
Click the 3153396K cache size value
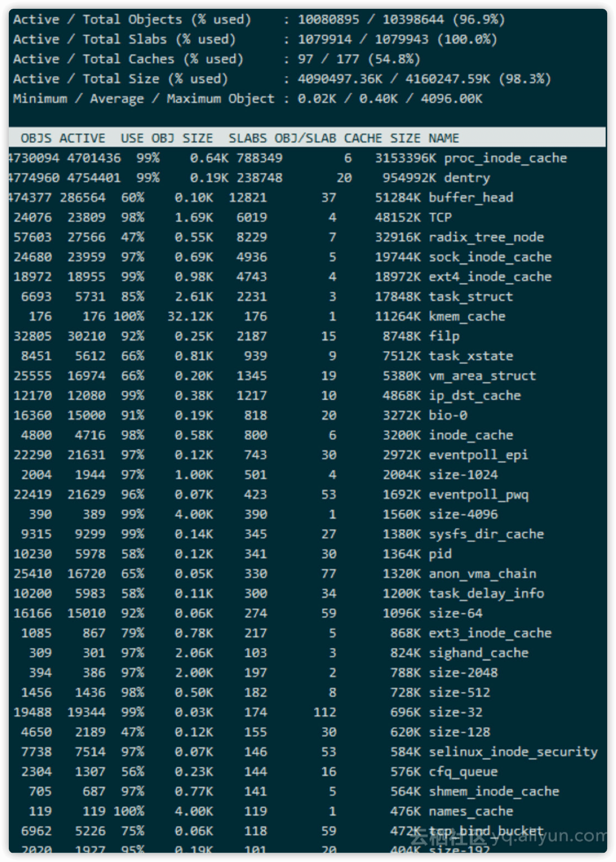(405, 159)
